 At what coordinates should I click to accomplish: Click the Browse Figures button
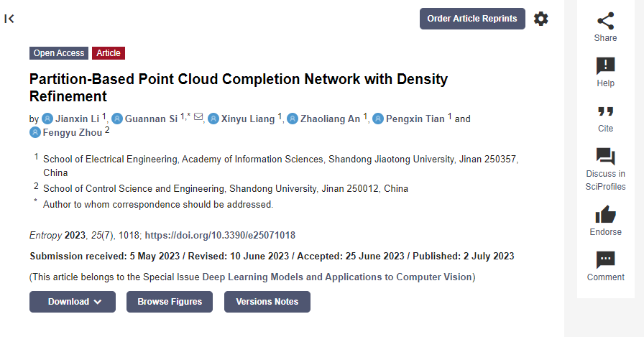coord(170,302)
